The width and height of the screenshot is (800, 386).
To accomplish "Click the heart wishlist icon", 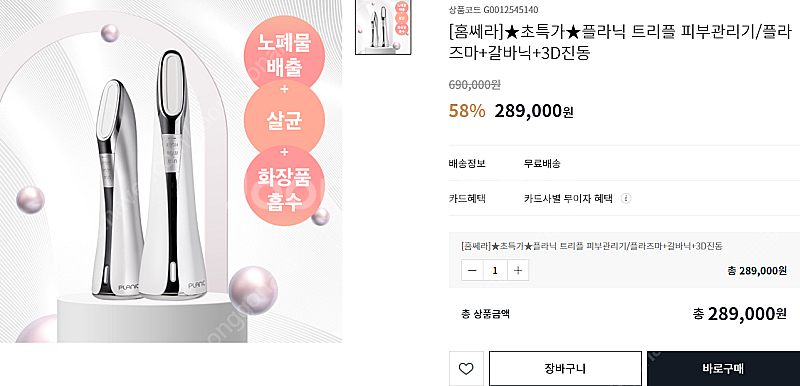I will click(x=466, y=368).
